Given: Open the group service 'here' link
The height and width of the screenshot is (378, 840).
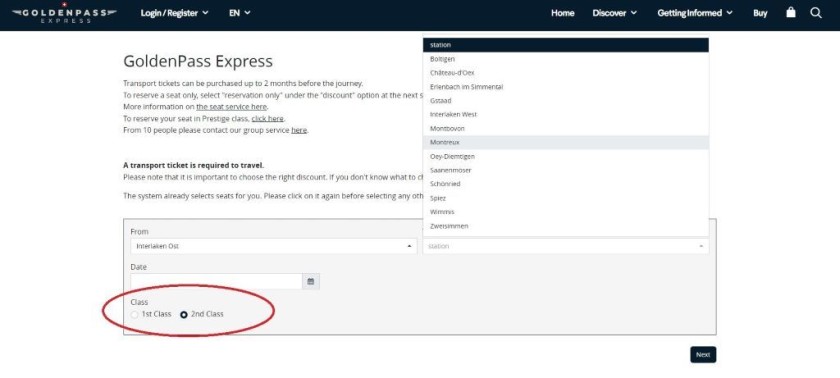Looking at the screenshot, I should (299, 130).
